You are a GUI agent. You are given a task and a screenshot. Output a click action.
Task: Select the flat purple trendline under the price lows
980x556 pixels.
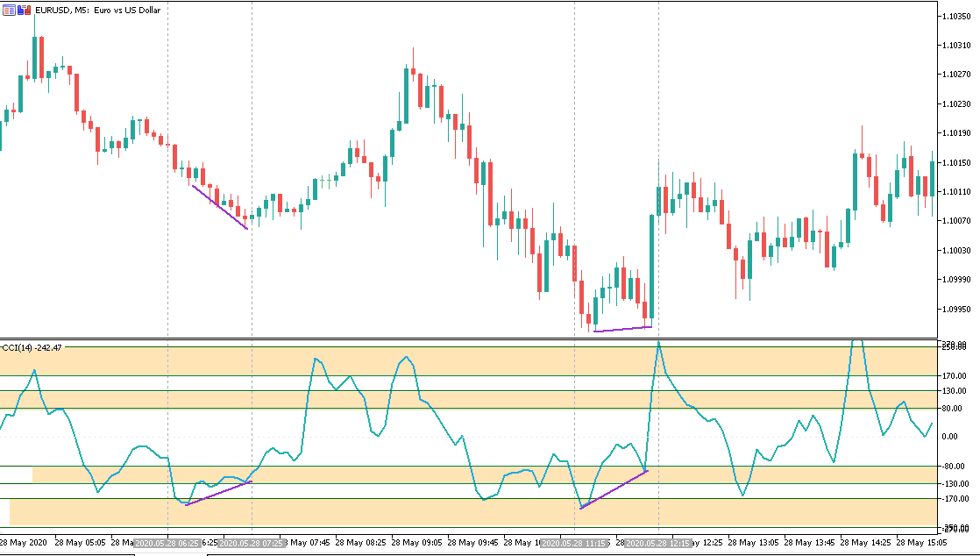point(622,329)
